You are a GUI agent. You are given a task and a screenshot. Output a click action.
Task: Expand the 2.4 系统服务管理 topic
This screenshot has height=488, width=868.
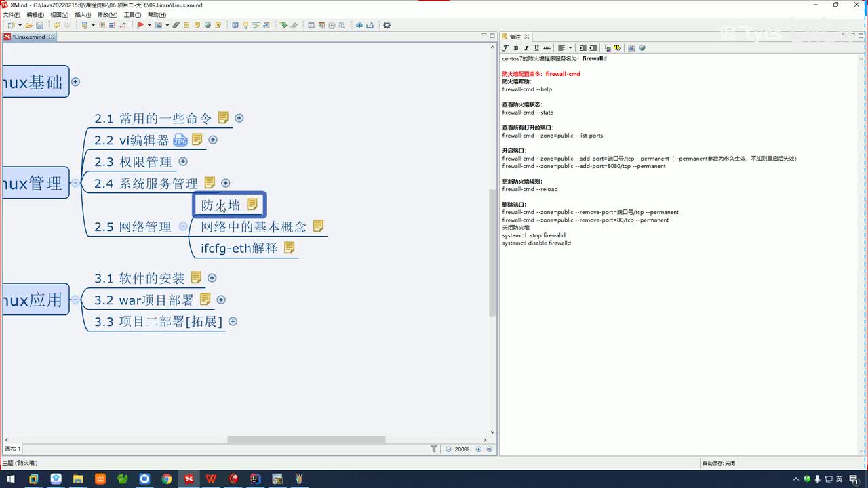(x=226, y=183)
